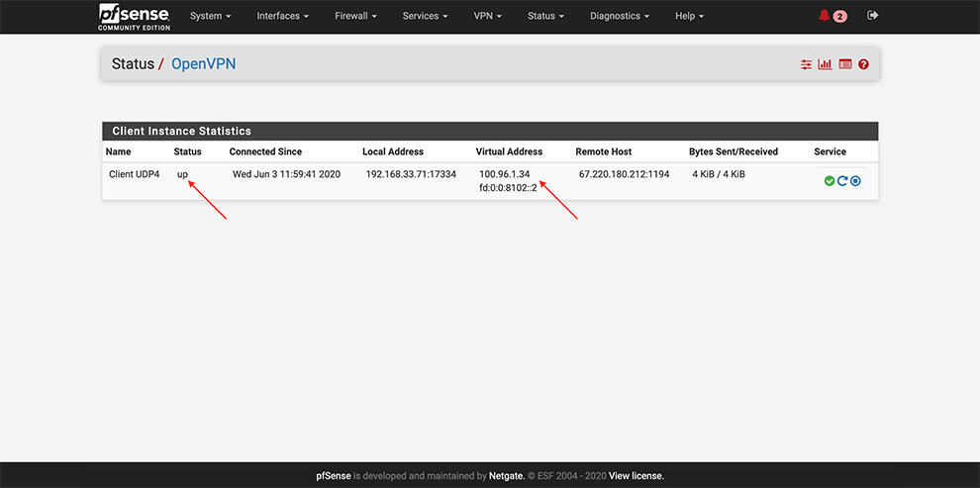
Task: Restart the OpenVPN service
Action: pos(842,181)
